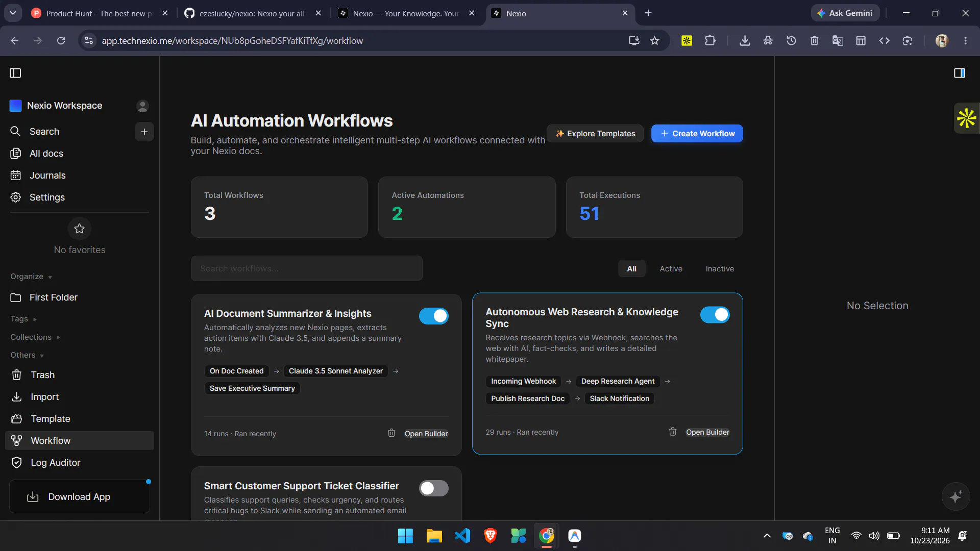Click the browser address bar URL
Image resolution: width=980 pixels, height=551 pixels.
pos(232,41)
